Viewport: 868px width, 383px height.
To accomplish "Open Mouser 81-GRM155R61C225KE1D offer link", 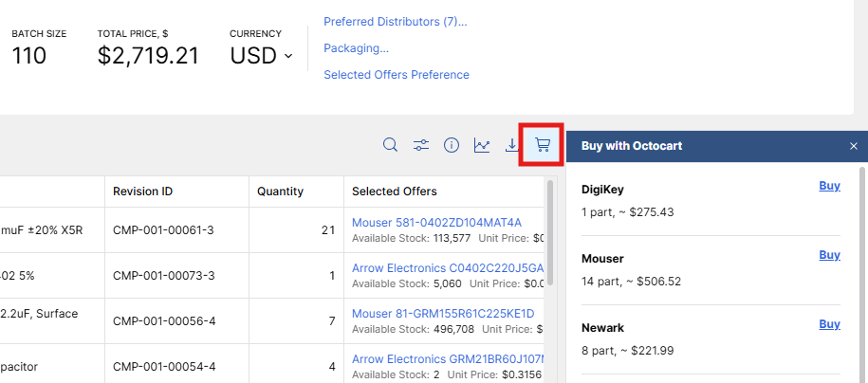I will [443, 314].
